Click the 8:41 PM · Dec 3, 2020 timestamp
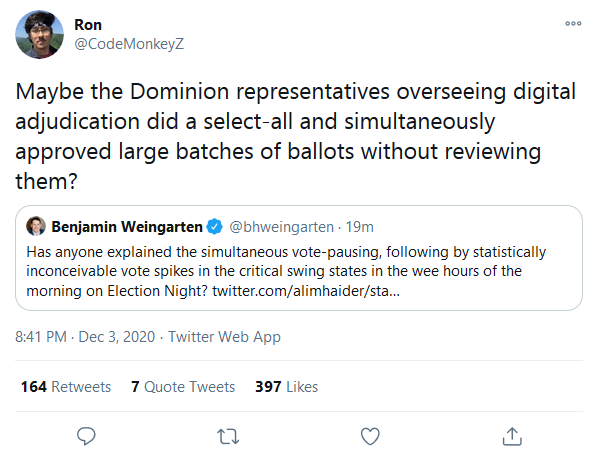The height and width of the screenshot is (460, 598). pos(85,337)
